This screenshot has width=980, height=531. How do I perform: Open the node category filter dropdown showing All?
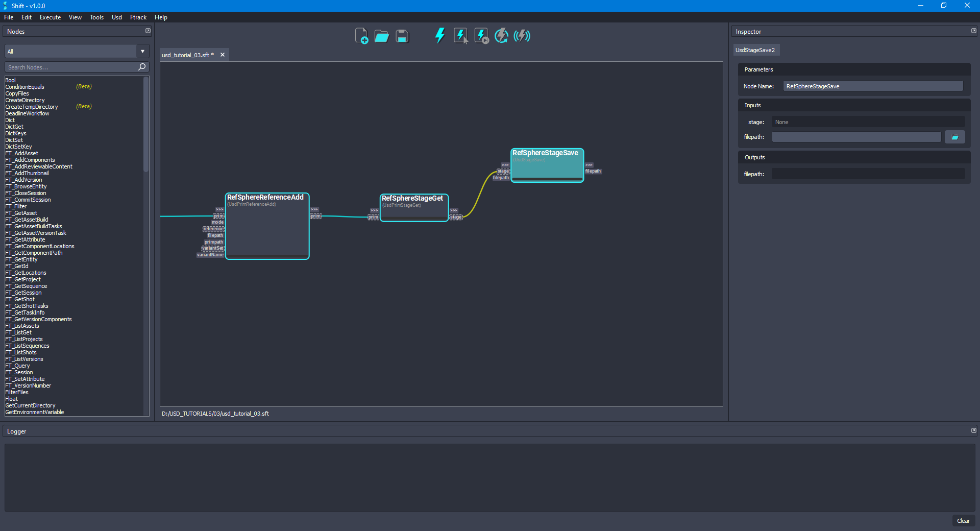pyautogui.click(x=142, y=51)
